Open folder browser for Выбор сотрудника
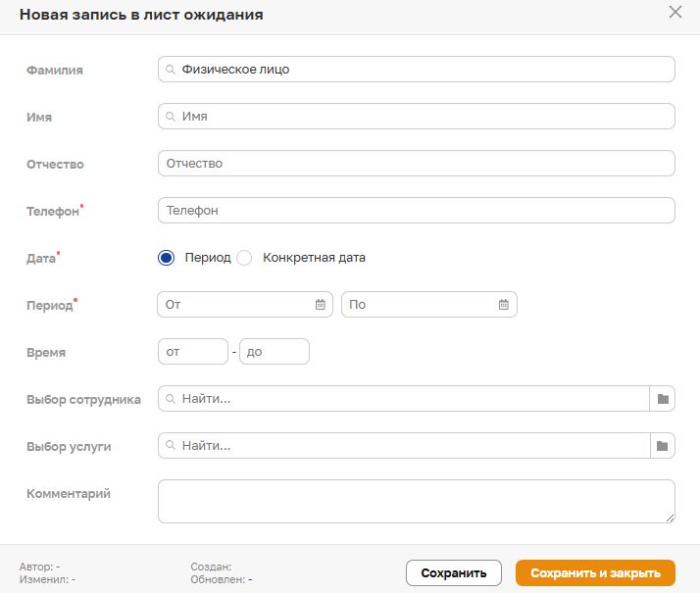 [663, 399]
